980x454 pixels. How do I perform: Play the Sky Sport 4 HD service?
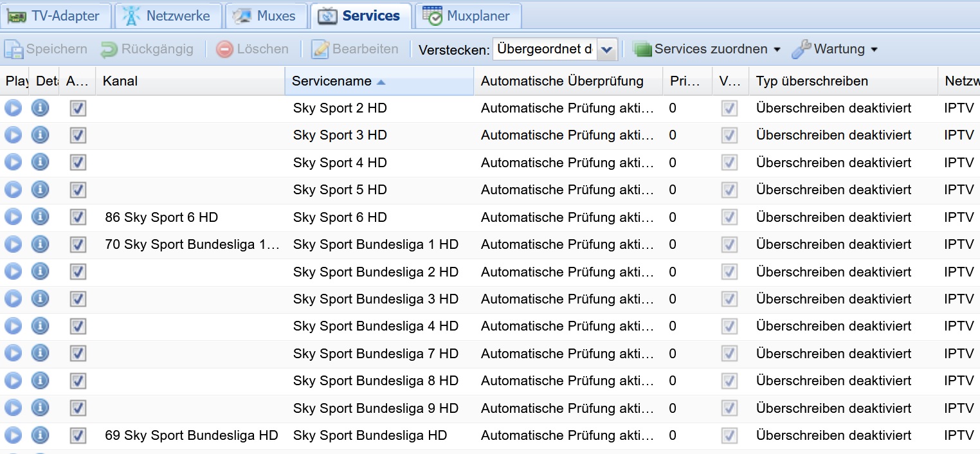click(13, 163)
